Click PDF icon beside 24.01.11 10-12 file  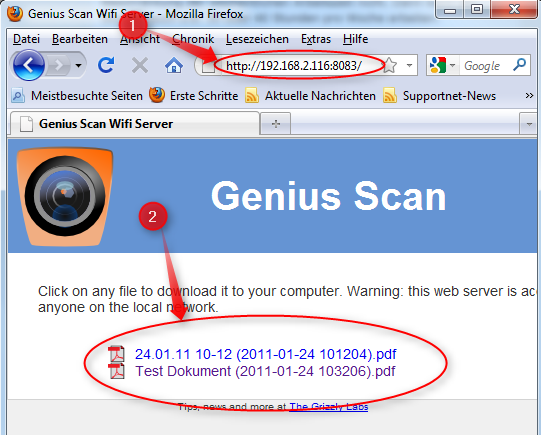[117, 354]
